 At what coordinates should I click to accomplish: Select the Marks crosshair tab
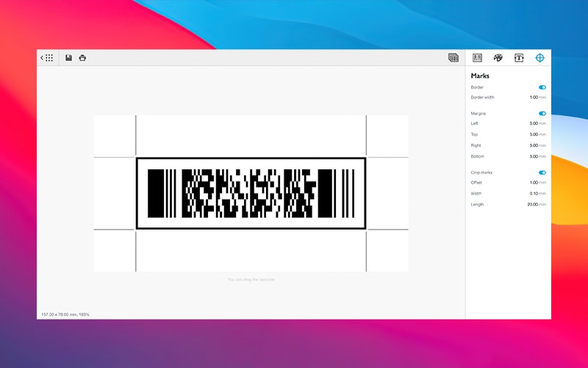pos(540,57)
